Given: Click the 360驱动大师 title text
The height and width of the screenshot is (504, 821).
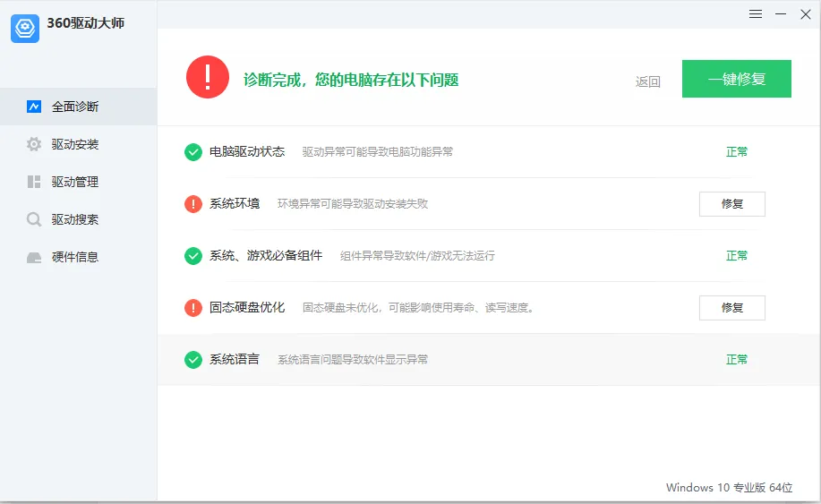Looking at the screenshot, I should 85,23.
